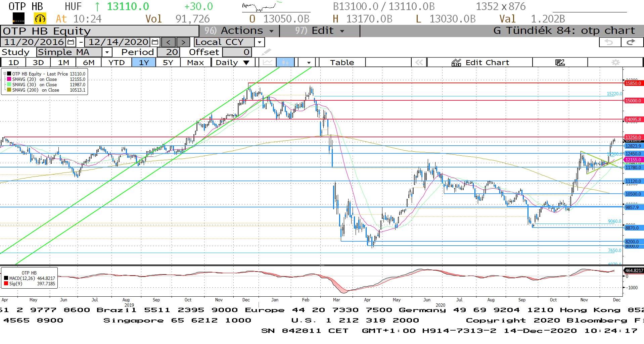
Task: Click the pencil icon beside Offset
Action: pyautogui.click(x=266, y=52)
